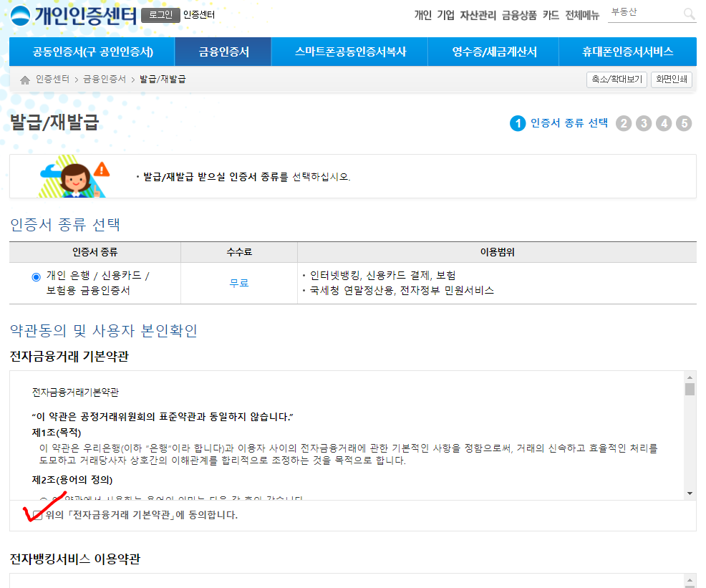Open 금융인증서 tab
The image size is (706, 588).
pos(223,52)
